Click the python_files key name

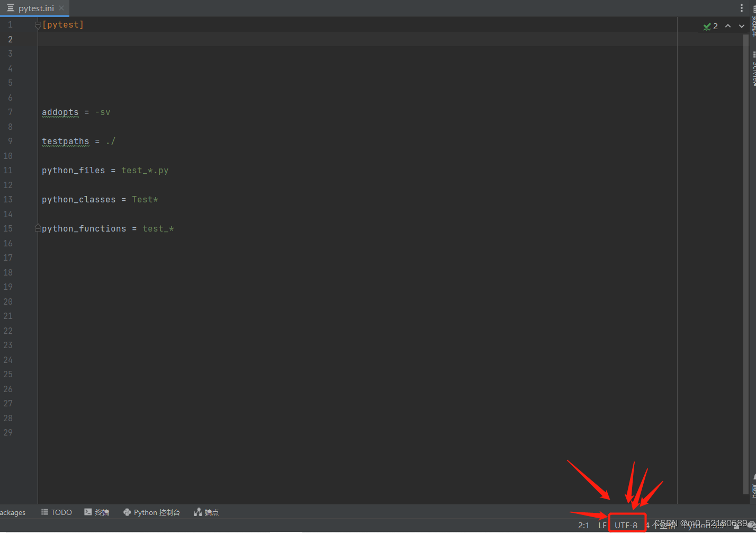[x=74, y=171]
